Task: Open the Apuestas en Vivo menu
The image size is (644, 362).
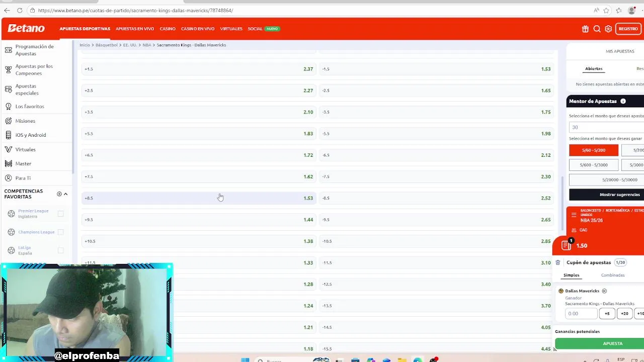Action: (135, 29)
